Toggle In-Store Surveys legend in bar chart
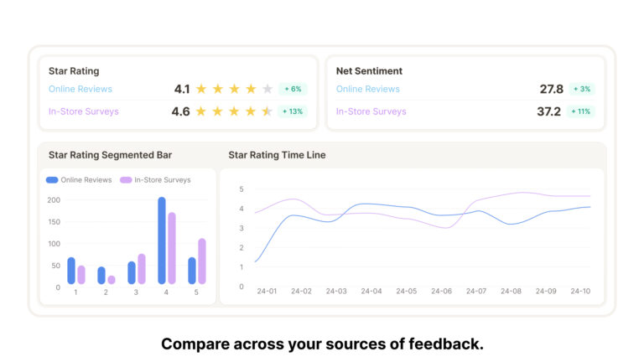The height and width of the screenshot is (362, 644). click(x=155, y=180)
